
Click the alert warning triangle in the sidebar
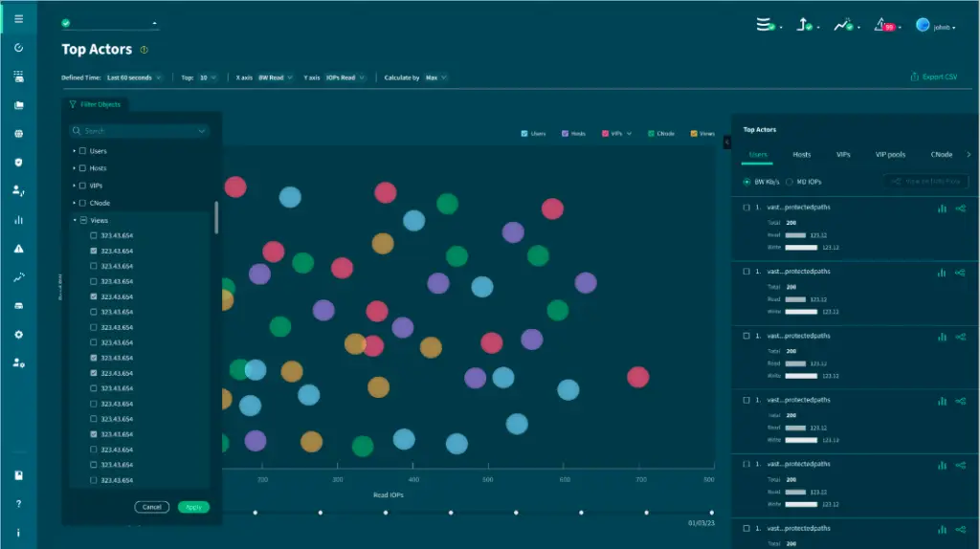pos(18,249)
